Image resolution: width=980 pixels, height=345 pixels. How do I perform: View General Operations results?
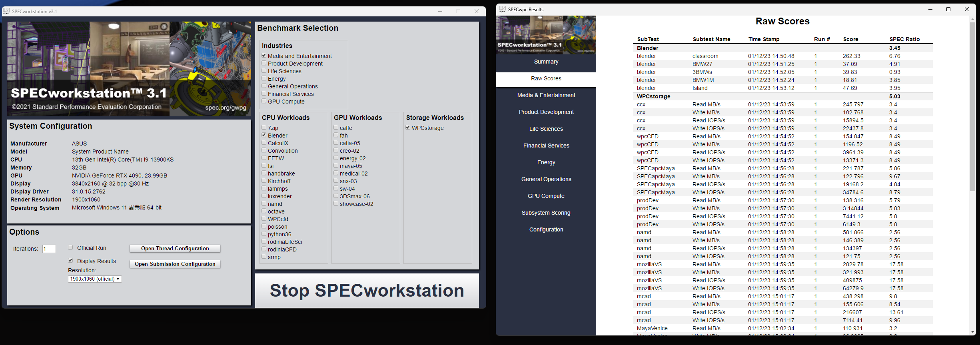coord(546,179)
